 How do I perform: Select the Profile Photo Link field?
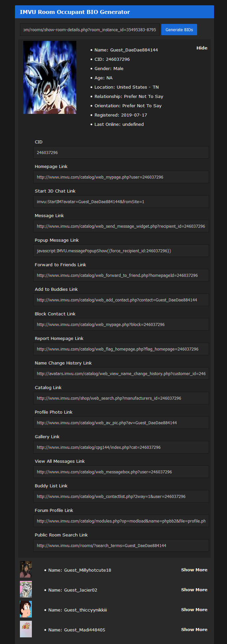coord(121,423)
